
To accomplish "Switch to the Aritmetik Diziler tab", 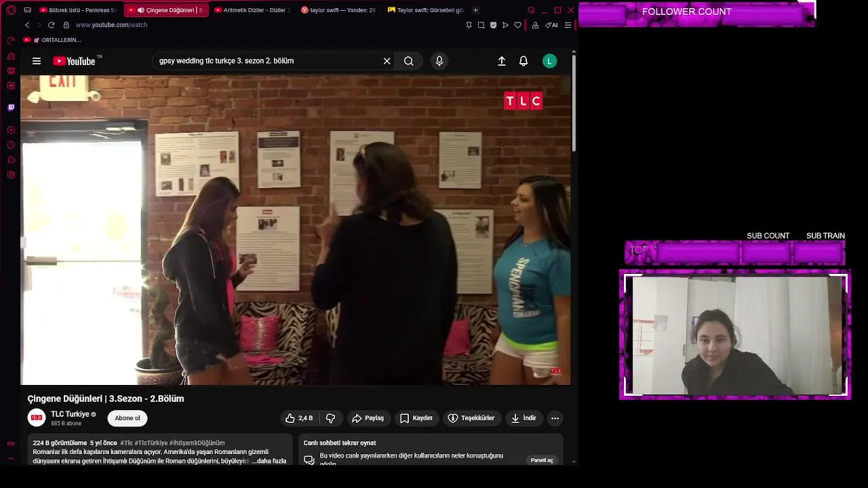I will (252, 10).
